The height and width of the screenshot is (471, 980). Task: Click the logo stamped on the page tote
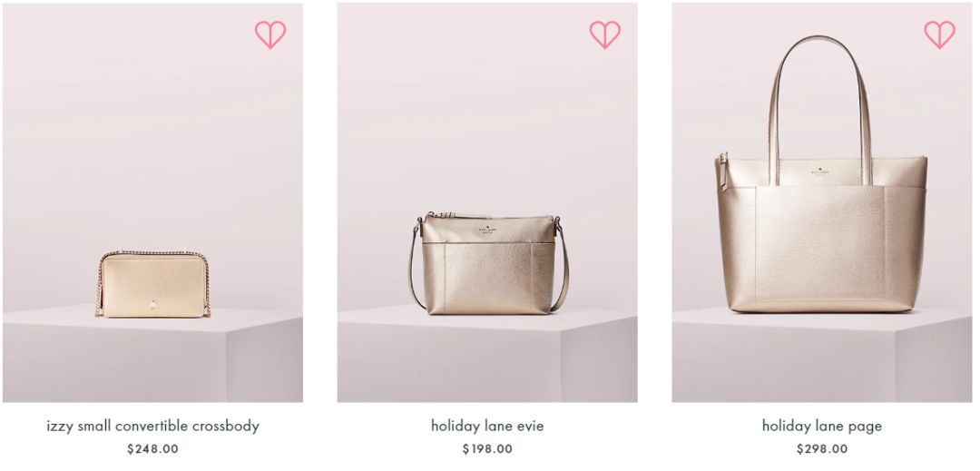pos(820,172)
